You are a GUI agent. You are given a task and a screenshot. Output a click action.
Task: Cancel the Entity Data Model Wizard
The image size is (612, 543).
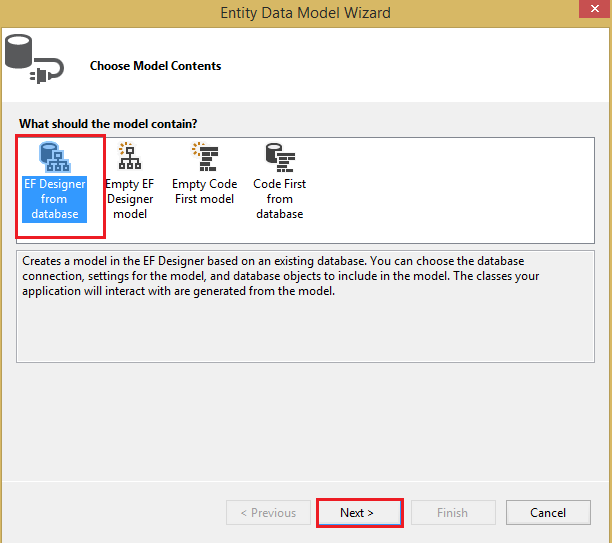click(548, 513)
